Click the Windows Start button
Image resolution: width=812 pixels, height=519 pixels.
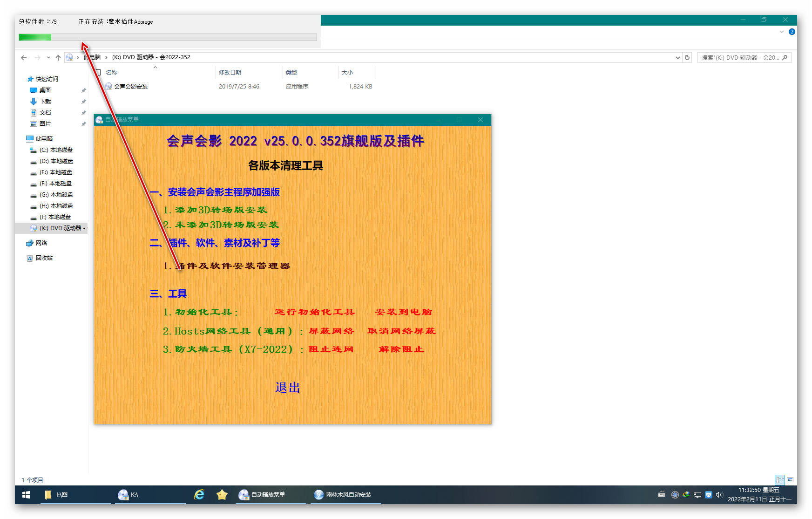point(26,495)
